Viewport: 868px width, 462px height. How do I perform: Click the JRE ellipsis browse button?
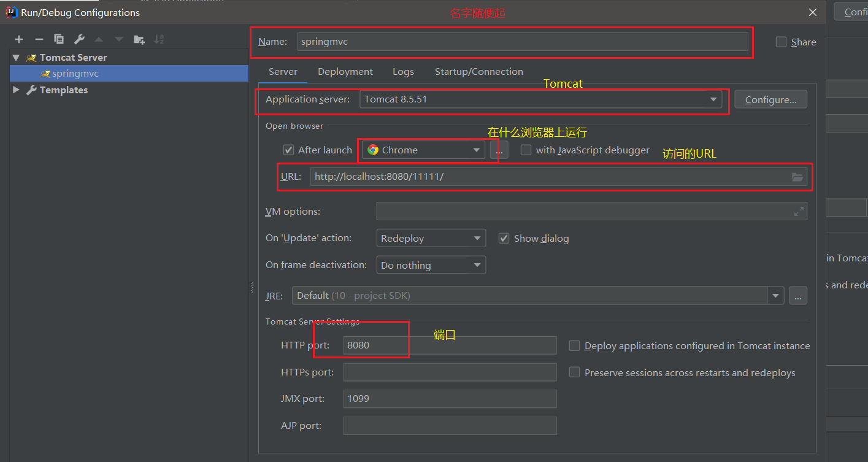798,295
